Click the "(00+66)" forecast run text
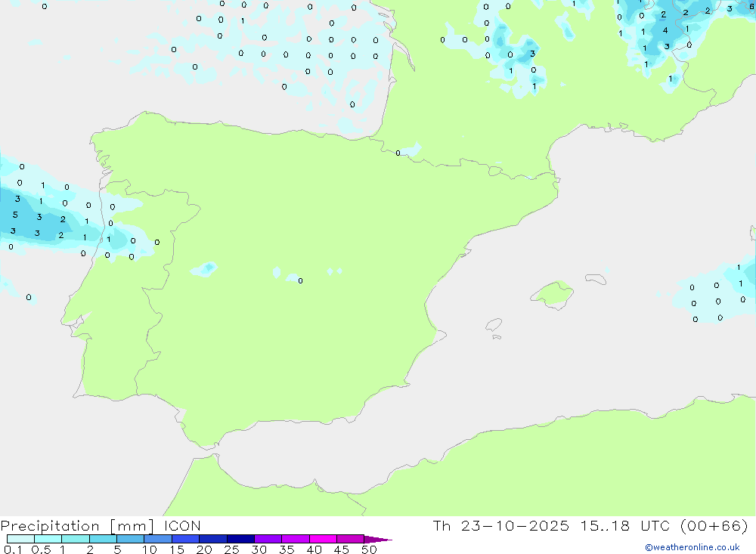756x554 pixels. [714, 525]
